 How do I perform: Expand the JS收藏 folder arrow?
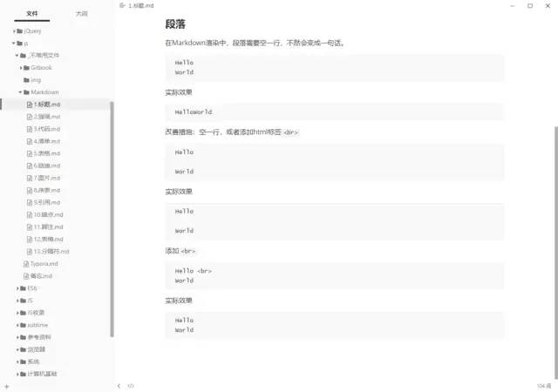coord(17,313)
